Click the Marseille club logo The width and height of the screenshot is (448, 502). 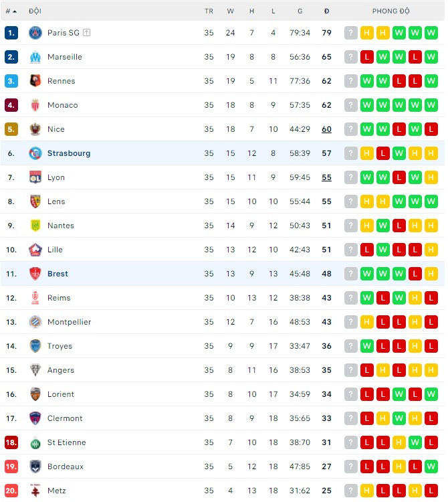tap(35, 57)
